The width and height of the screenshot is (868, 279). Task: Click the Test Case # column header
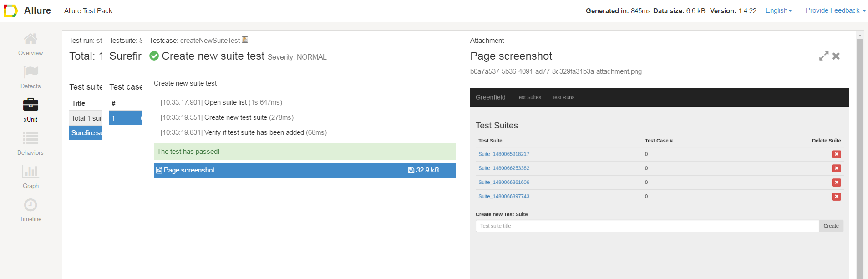[x=658, y=141]
